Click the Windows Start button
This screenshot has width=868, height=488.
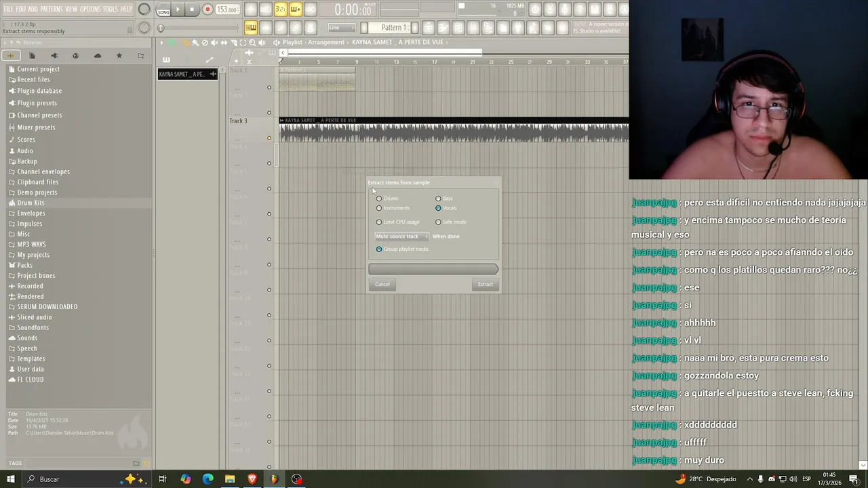[x=10, y=479]
